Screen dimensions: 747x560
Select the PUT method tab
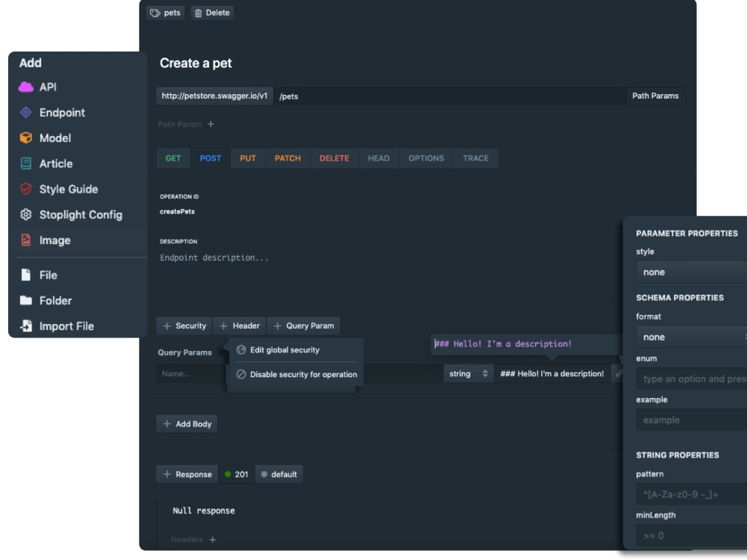point(248,158)
